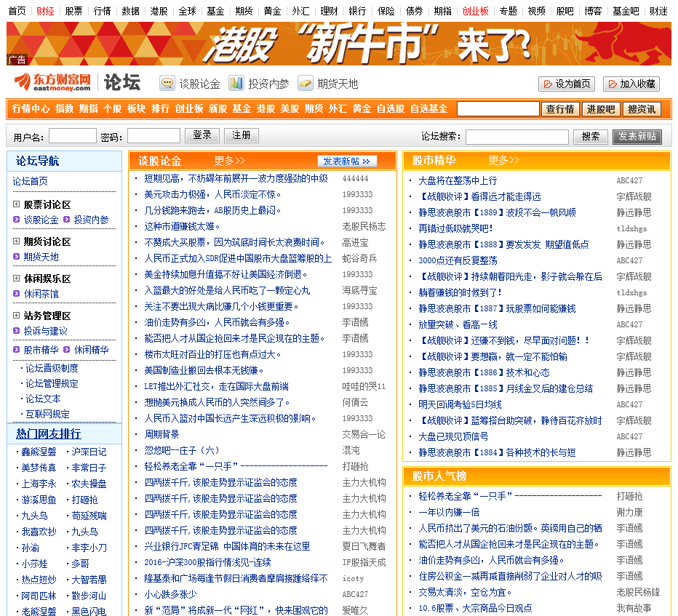
Task: Click the gold bar icon beside 期货天地
Action: 306,83
